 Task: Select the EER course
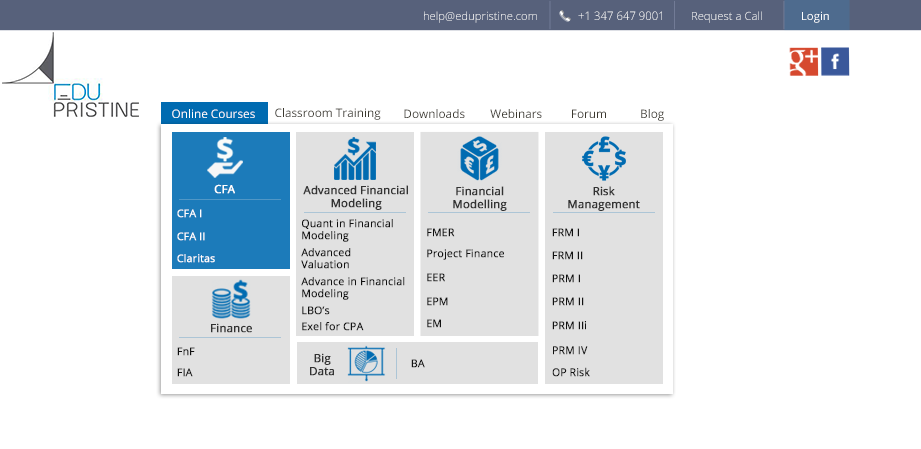click(436, 278)
